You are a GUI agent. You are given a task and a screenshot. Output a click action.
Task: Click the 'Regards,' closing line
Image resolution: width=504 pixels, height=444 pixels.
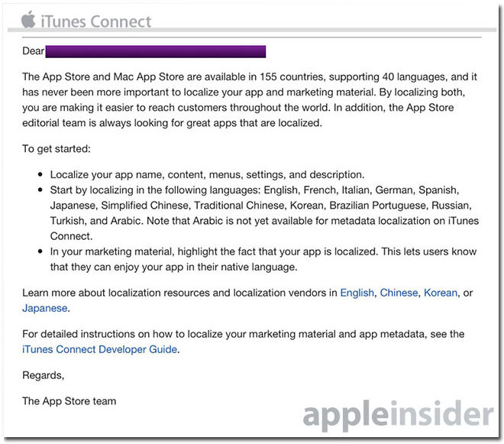(x=43, y=375)
